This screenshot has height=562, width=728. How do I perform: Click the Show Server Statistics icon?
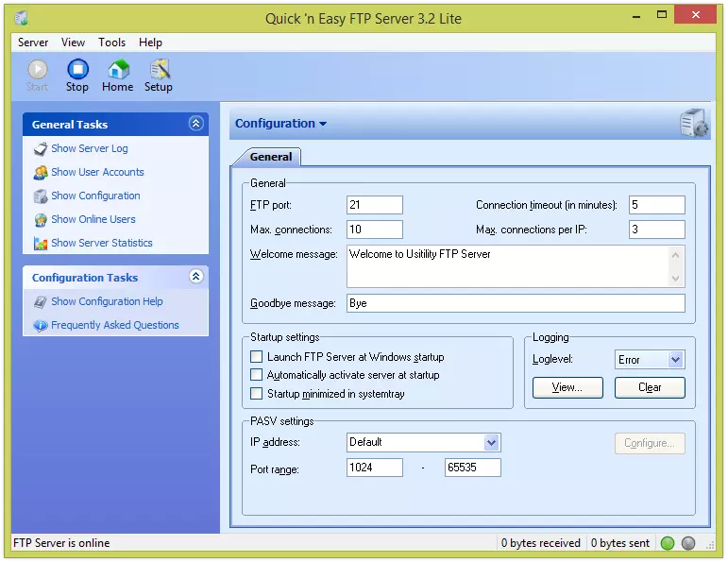click(x=41, y=244)
